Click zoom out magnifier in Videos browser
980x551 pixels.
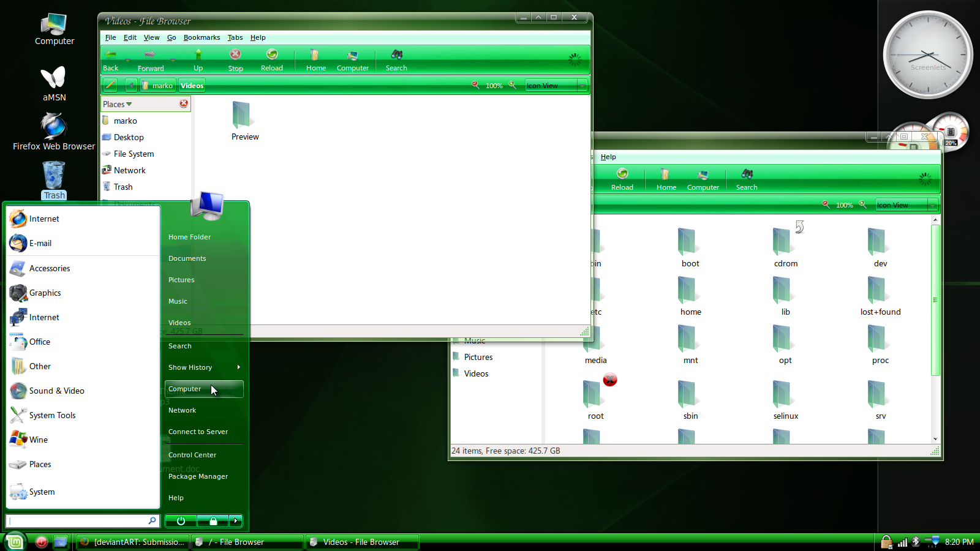pos(475,85)
